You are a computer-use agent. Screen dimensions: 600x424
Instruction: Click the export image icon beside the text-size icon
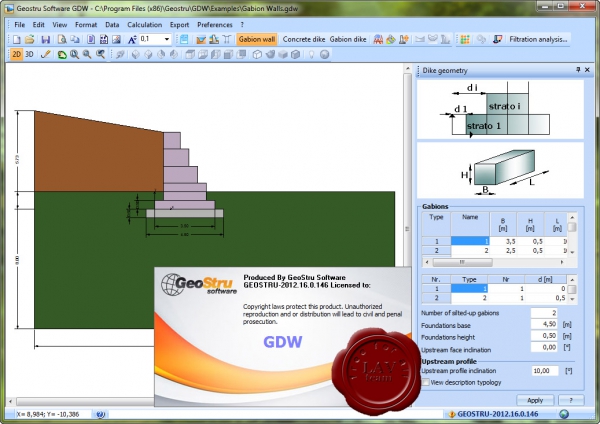tap(116, 39)
